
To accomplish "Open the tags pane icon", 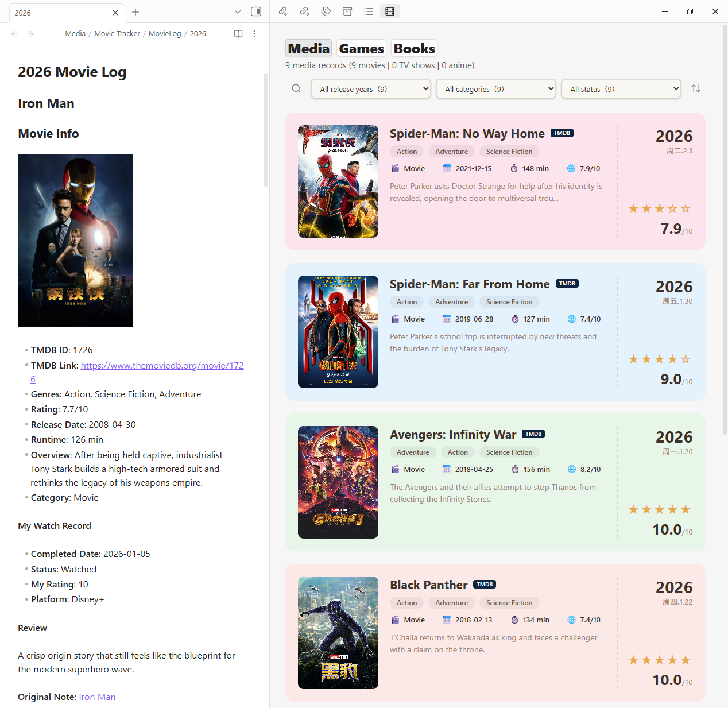I will click(x=326, y=11).
